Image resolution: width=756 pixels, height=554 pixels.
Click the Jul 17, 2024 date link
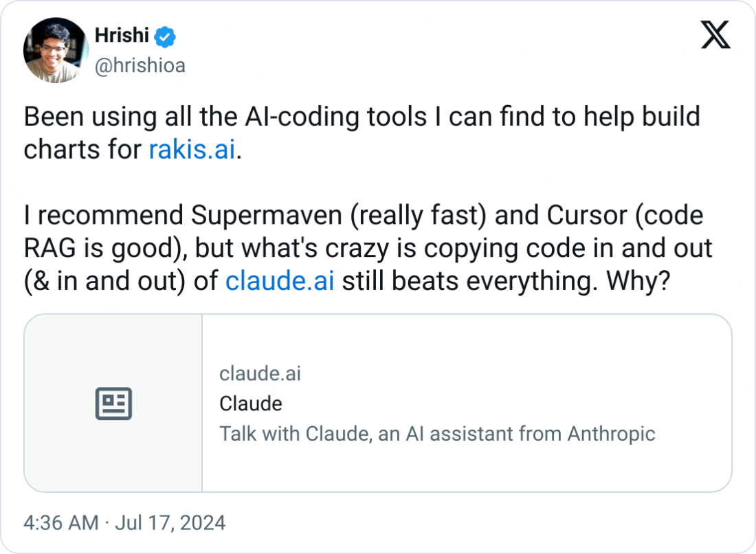pos(172,522)
